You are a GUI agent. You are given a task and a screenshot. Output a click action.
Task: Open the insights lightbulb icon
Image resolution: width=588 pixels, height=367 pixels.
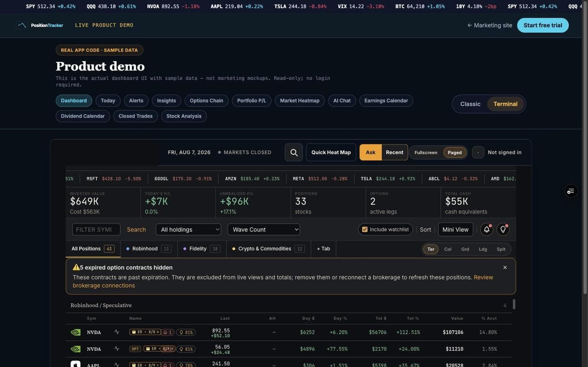503,229
